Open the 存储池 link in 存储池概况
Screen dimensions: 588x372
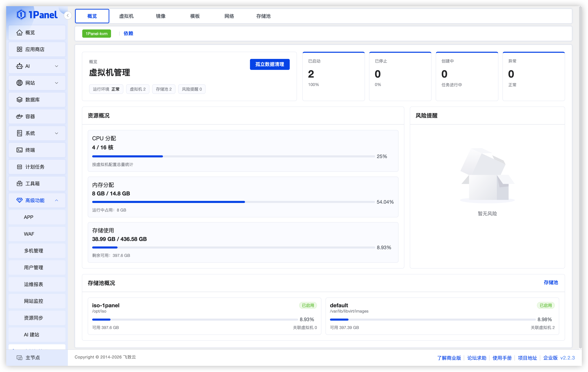pyautogui.click(x=551, y=282)
